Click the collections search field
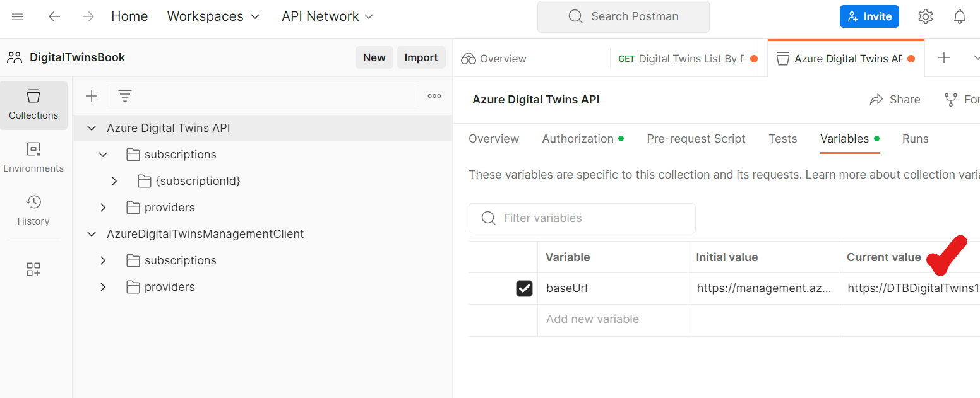 [x=263, y=96]
